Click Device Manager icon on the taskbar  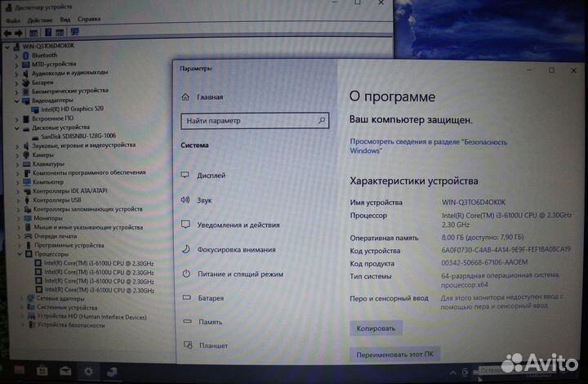[x=112, y=372]
